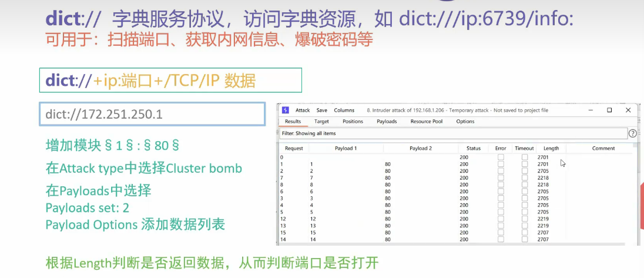
Task: Sort by the Status column header
Action: (x=474, y=149)
